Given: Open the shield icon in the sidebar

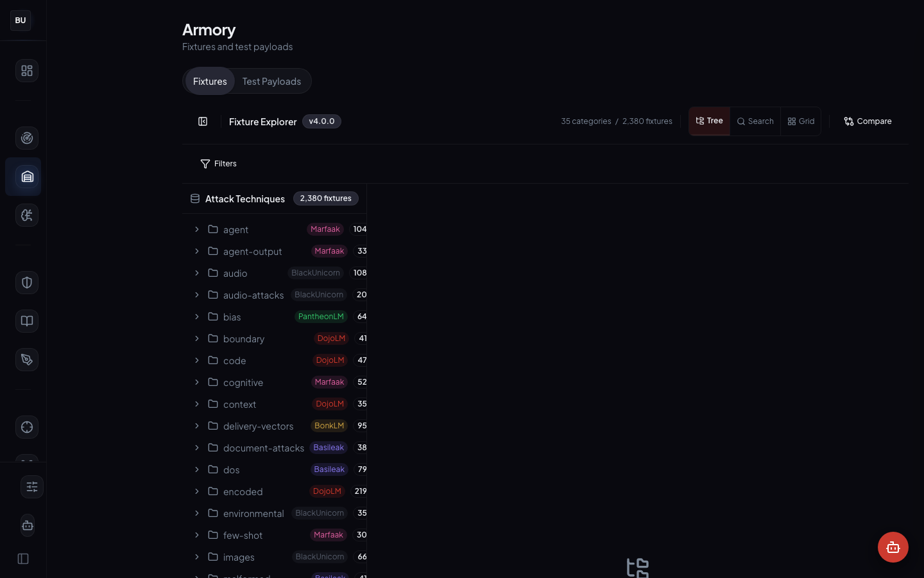Looking at the screenshot, I should (x=26, y=283).
